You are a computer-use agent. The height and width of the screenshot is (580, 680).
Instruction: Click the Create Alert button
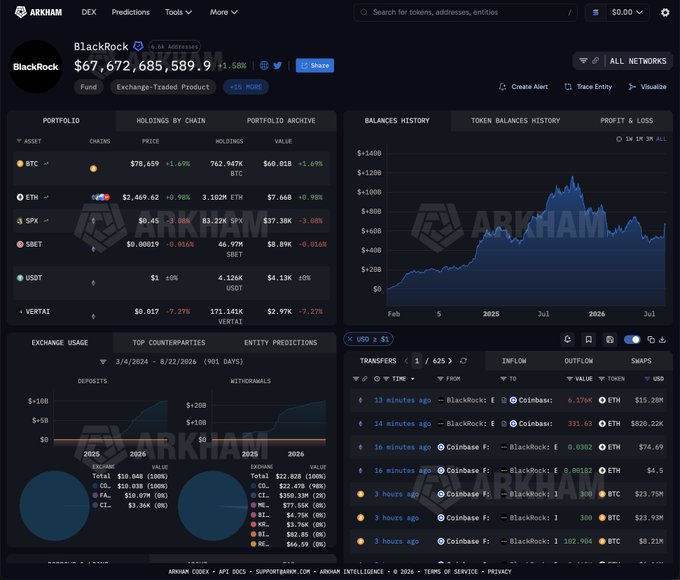click(x=523, y=87)
